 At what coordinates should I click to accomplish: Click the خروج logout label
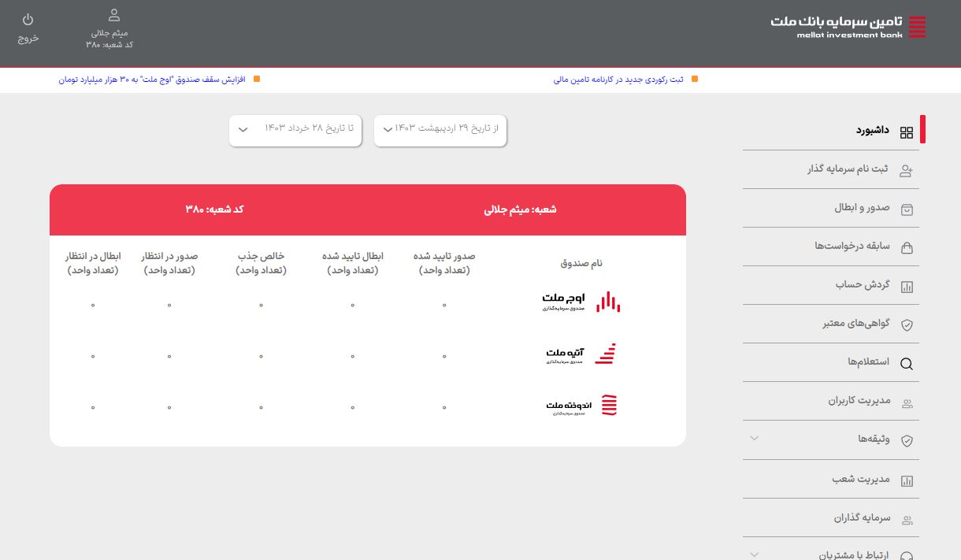click(x=28, y=38)
